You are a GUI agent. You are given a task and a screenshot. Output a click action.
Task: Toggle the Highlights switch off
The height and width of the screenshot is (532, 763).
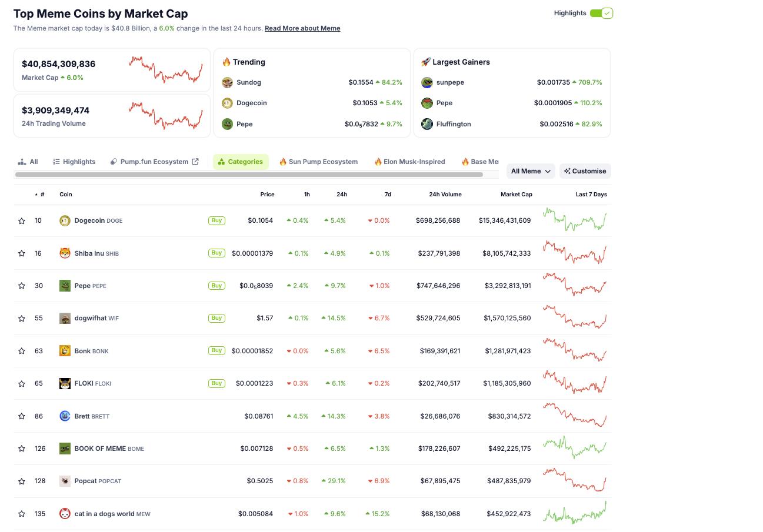click(x=600, y=12)
